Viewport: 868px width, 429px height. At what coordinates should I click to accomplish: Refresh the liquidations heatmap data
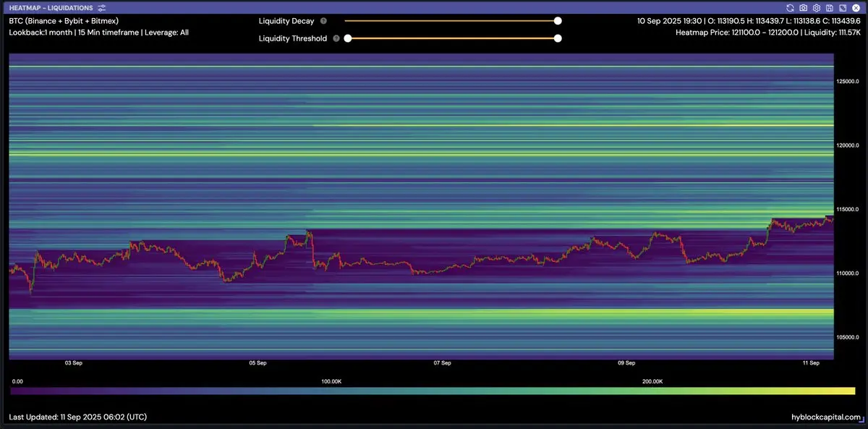(791, 8)
